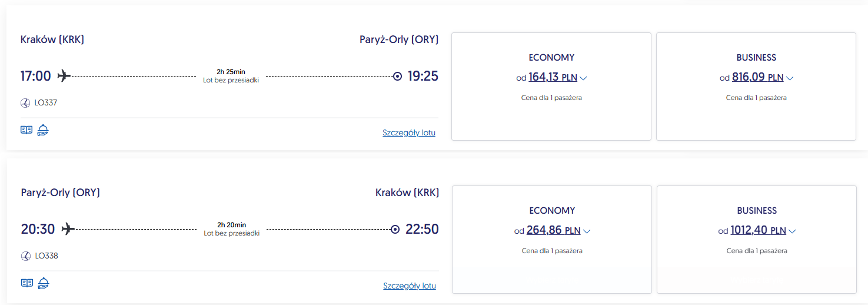
Task: Click the flight number LO338 label
Action: [46, 256]
